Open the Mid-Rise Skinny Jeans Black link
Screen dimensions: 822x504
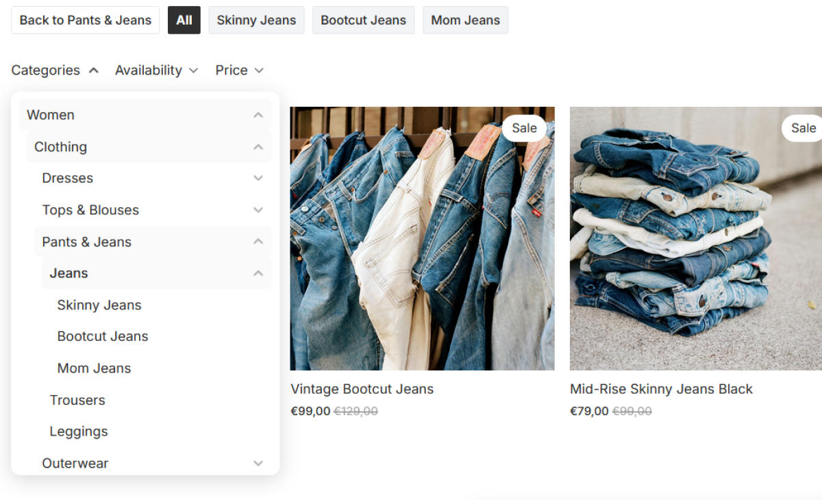[x=661, y=388]
